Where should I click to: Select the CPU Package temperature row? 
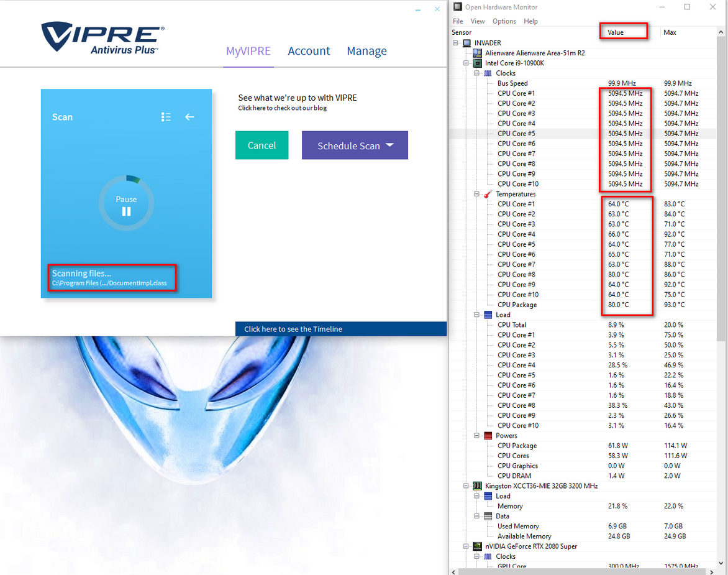[583, 305]
